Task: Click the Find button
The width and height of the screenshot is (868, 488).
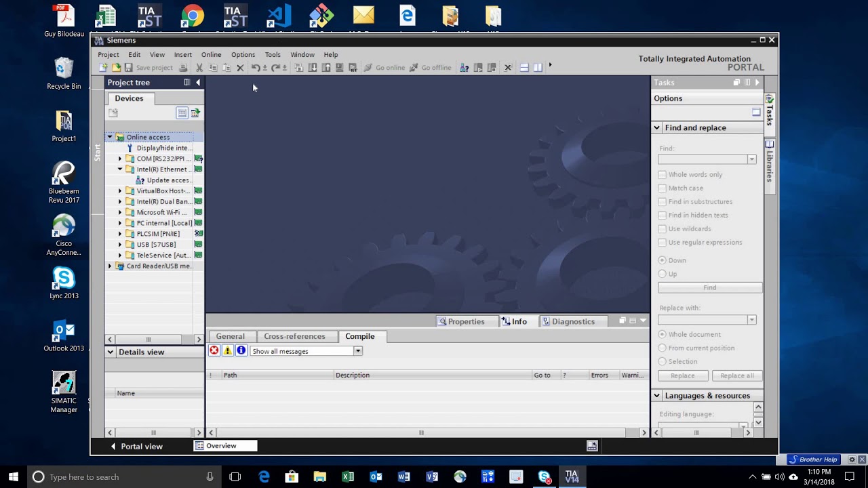Action: [709, 287]
